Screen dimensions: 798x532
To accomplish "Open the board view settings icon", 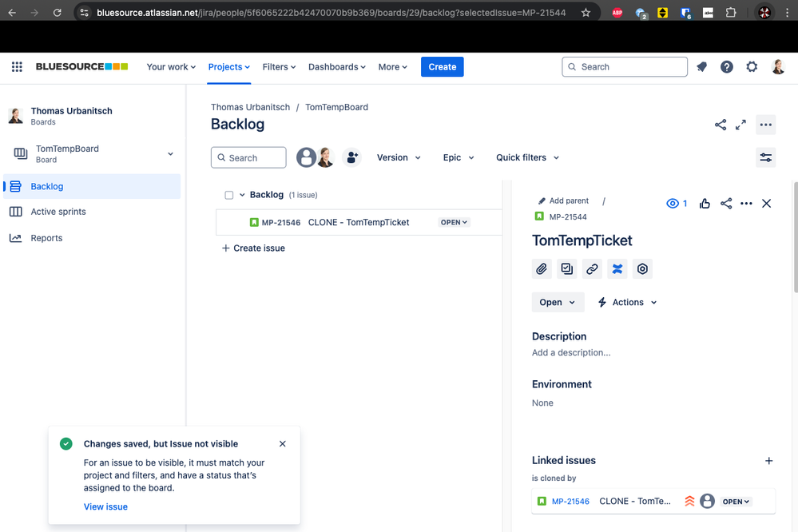I will click(765, 157).
